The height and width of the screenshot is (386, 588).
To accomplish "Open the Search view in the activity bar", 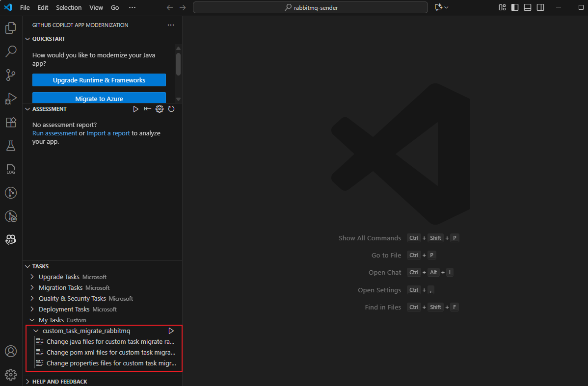I will (x=11, y=51).
